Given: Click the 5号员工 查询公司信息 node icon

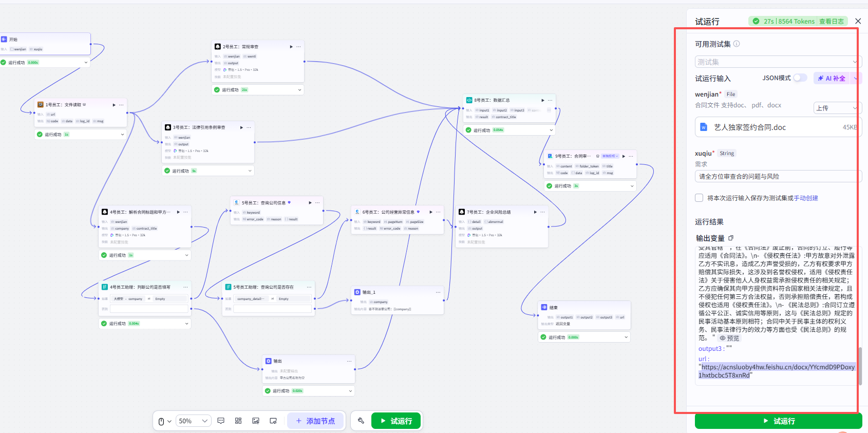Looking at the screenshot, I should pos(236,203).
